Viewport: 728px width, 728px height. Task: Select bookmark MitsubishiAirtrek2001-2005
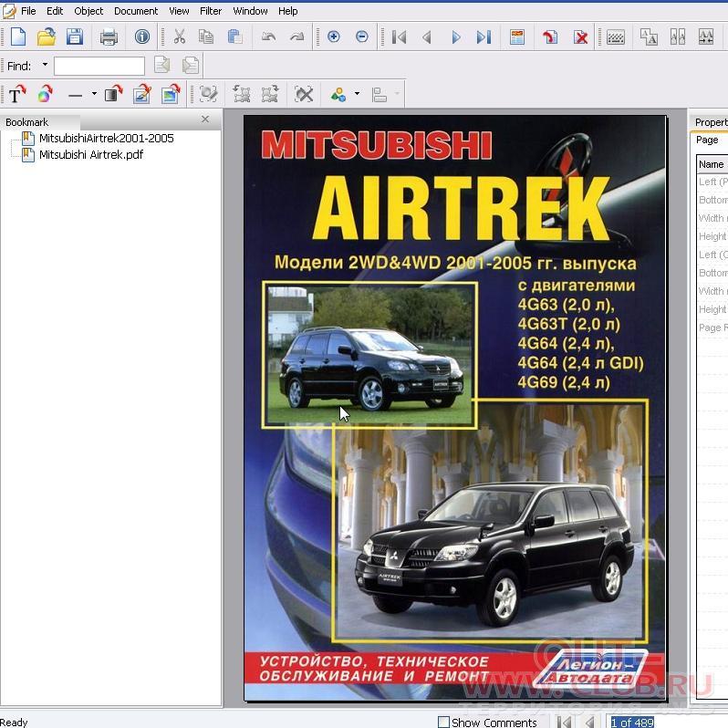pos(107,138)
